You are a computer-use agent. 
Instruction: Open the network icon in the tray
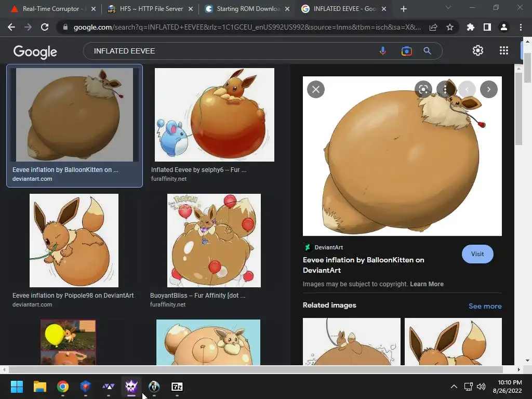469,387
